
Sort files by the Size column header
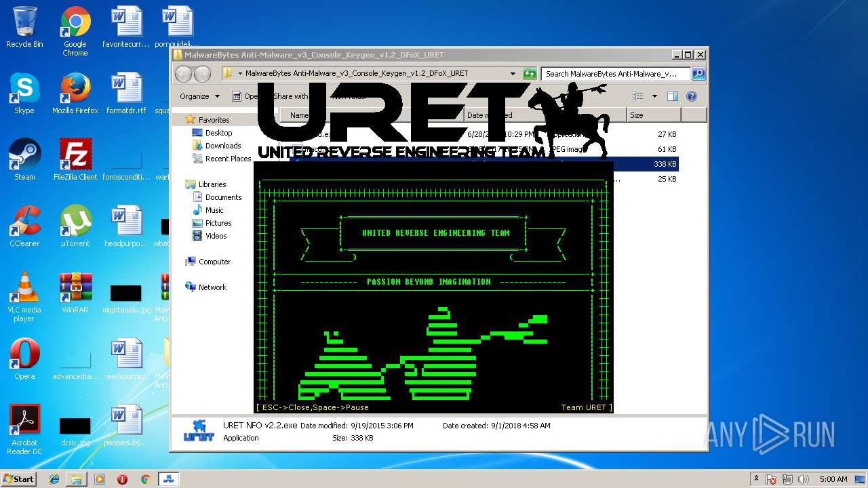[x=654, y=115]
